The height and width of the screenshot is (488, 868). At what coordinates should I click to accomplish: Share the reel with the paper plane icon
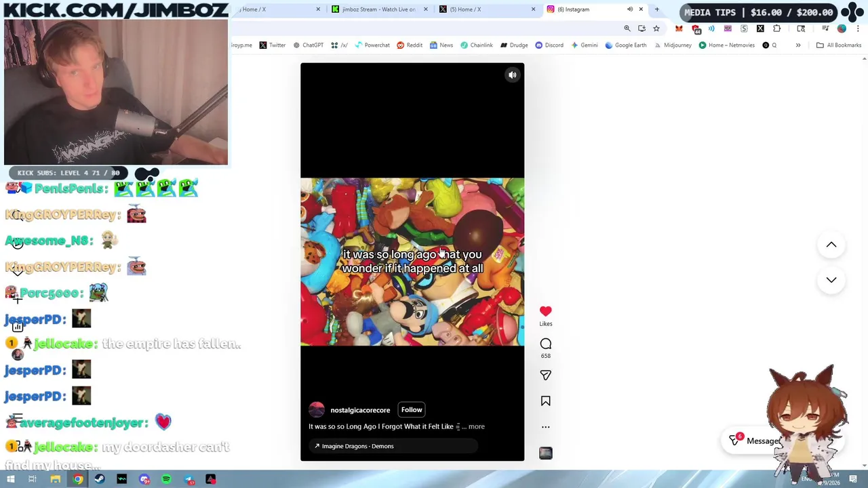546,375
